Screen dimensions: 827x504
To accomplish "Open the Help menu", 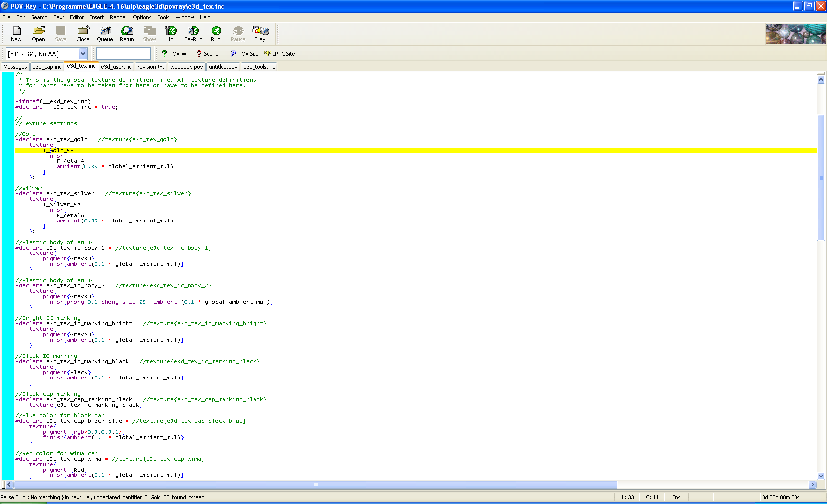I will point(205,17).
